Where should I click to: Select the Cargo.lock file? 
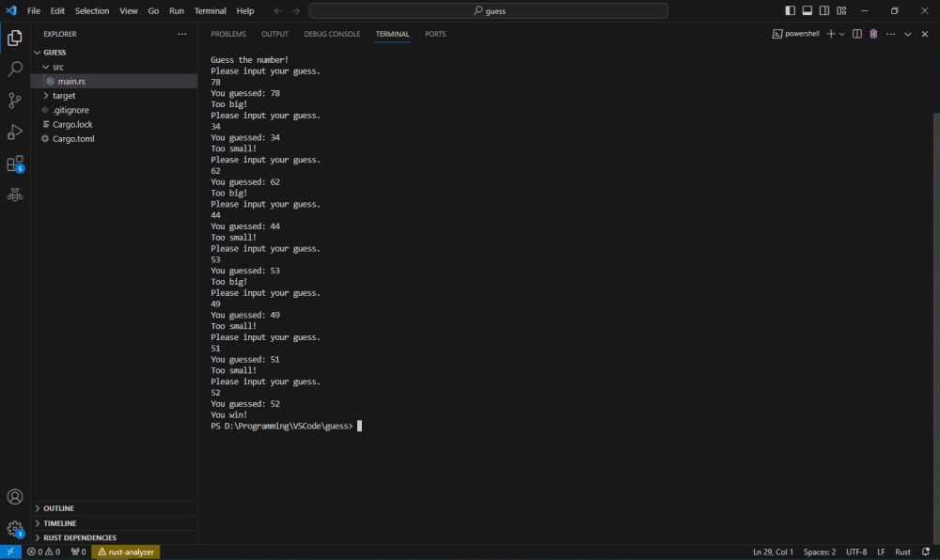click(114, 124)
